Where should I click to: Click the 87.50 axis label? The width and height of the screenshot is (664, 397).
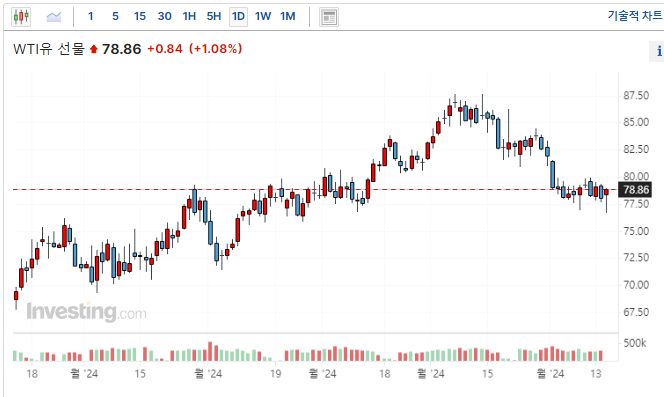[636, 96]
